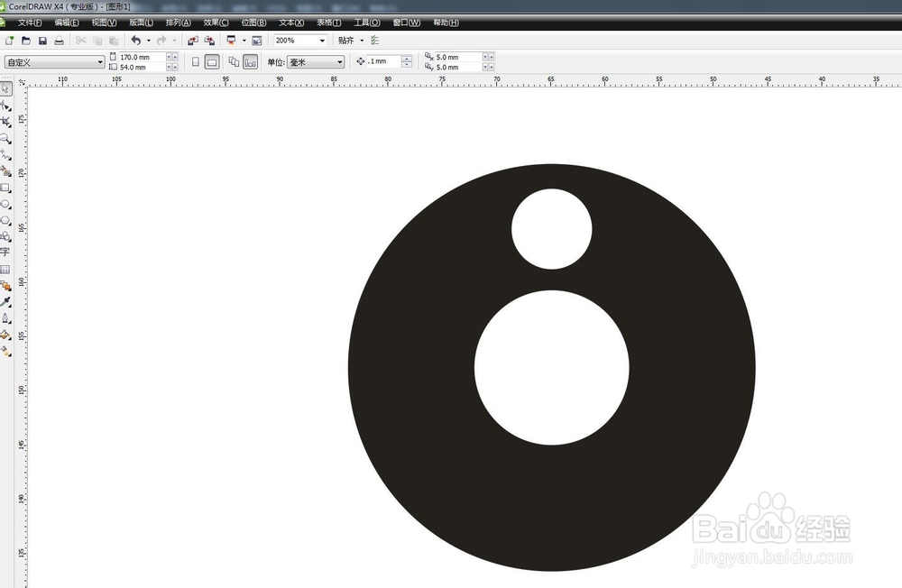
Task: Open the 版面(L) menu
Action: pos(141,23)
